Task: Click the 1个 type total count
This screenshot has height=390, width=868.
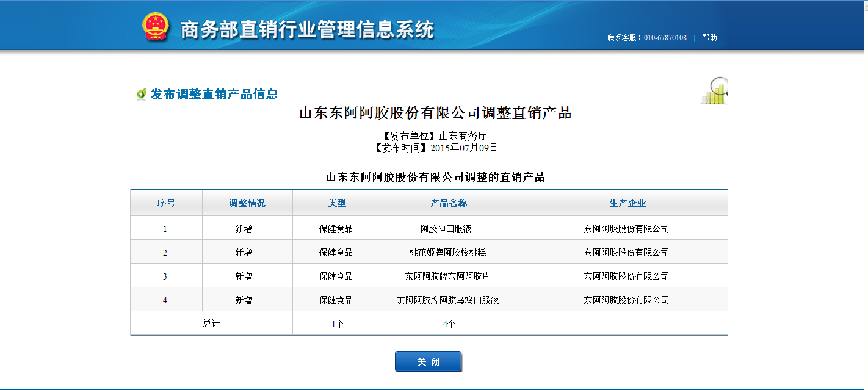Action: tap(338, 324)
